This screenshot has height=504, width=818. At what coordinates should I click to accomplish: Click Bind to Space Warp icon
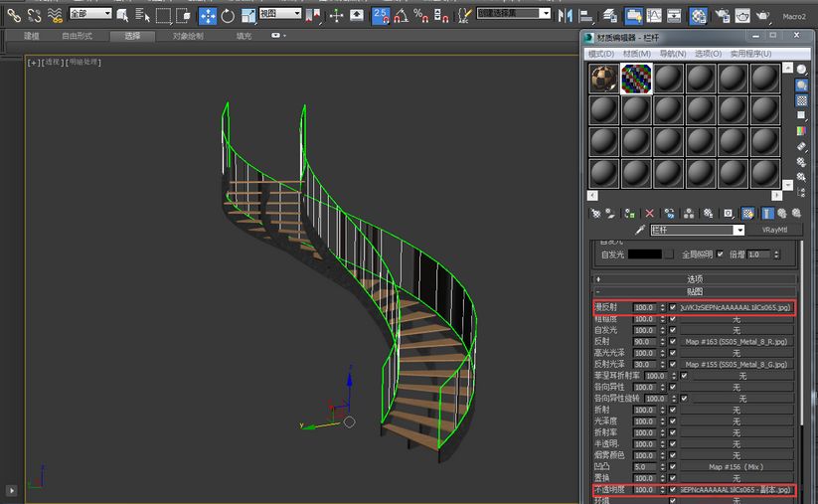pyautogui.click(x=55, y=15)
